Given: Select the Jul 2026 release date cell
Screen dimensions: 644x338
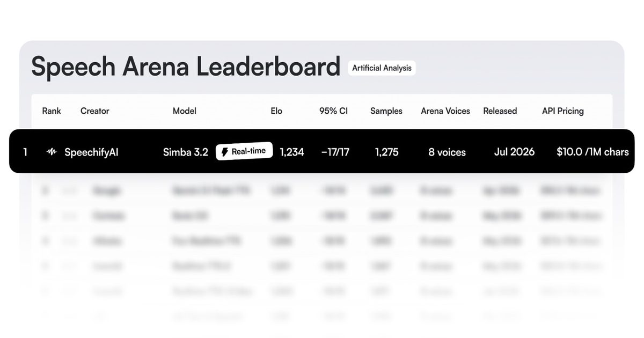Looking at the screenshot, I should point(514,152).
